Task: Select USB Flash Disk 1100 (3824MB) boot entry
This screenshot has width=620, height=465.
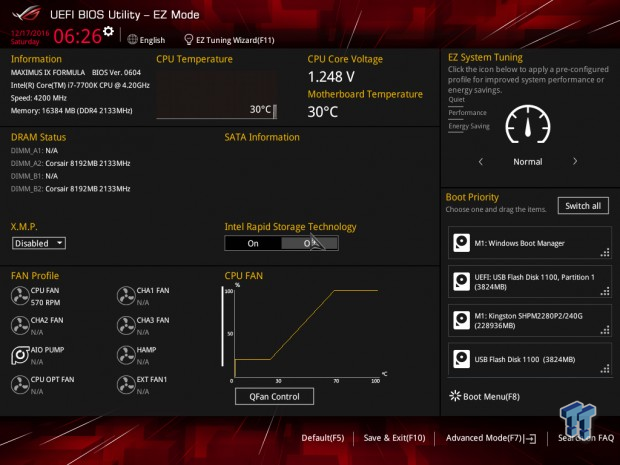Action: (x=530, y=359)
